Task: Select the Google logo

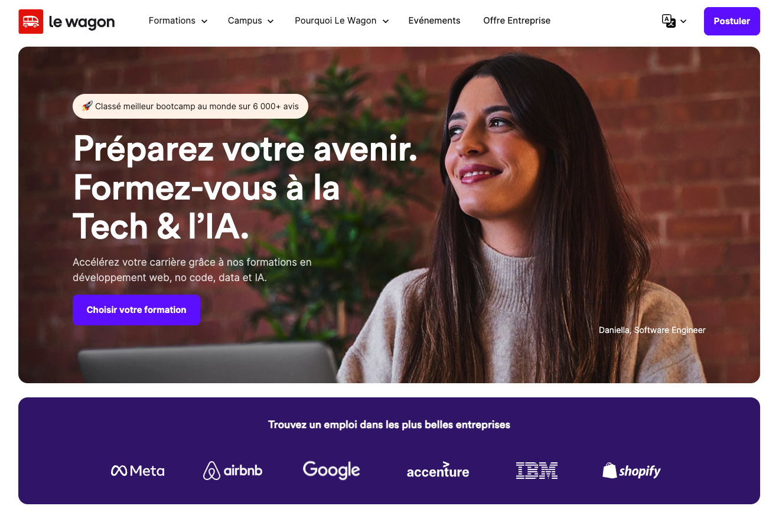Action: [x=331, y=470]
